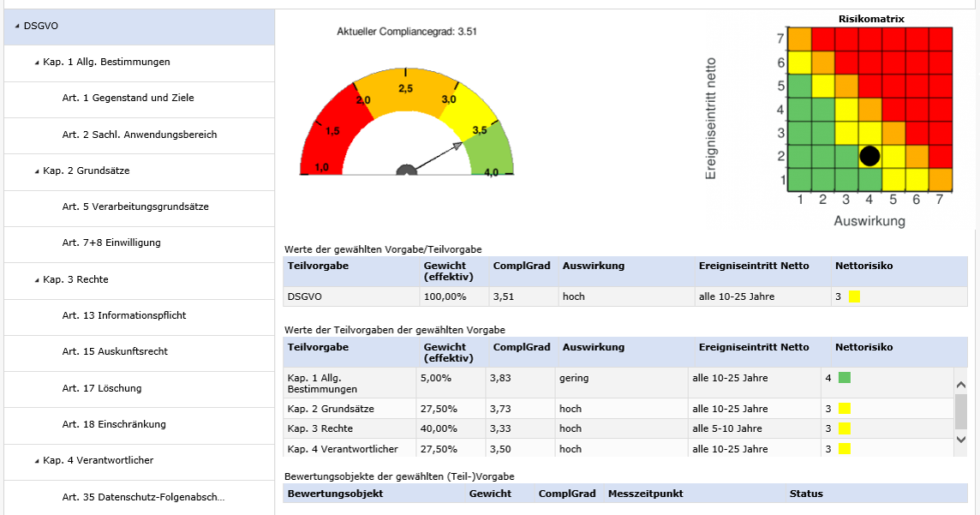Click the 3,51 ComplGrad cell
This screenshot has height=515, width=980.
[x=523, y=296]
